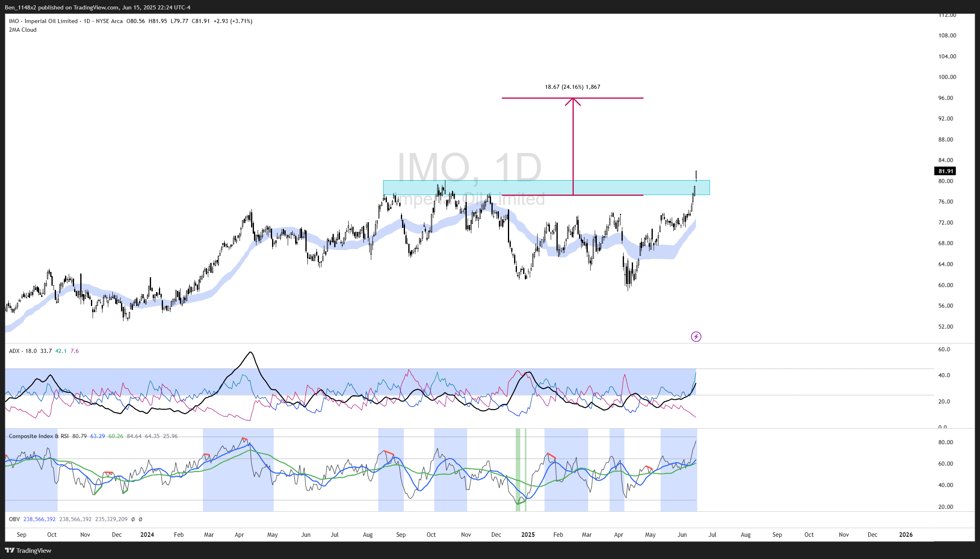The image size is (980, 559).
Task: Click the 18.67 (24.16%) measurement label
Action: [572, 87]
